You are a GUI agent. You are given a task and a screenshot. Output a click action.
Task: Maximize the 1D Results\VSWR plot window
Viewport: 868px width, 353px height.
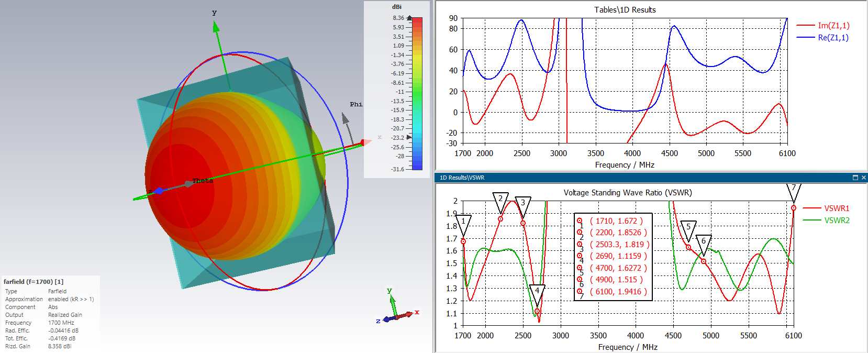(855, 178)
